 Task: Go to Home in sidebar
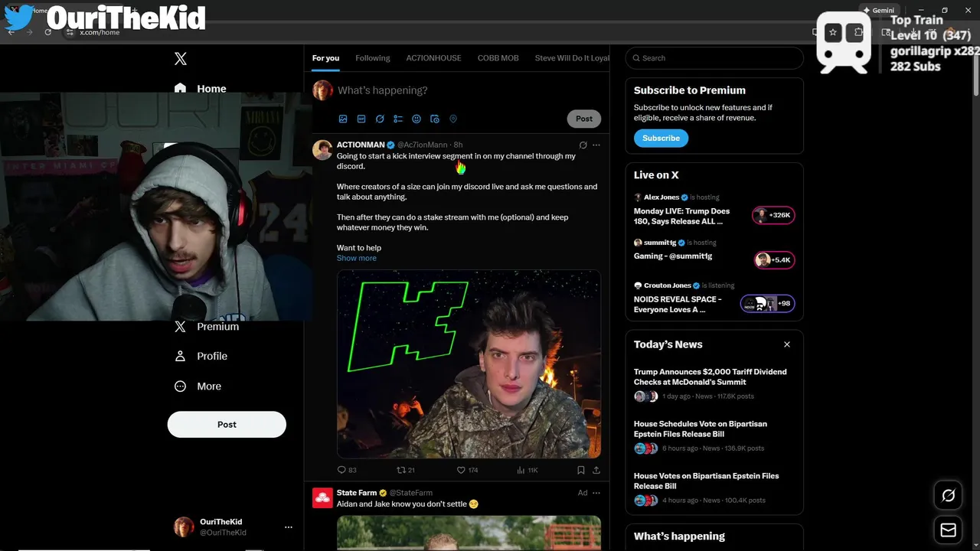(x=201, y=88)
